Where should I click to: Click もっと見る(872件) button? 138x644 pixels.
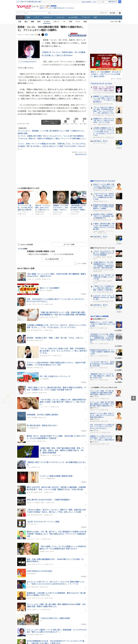point(52,259)
